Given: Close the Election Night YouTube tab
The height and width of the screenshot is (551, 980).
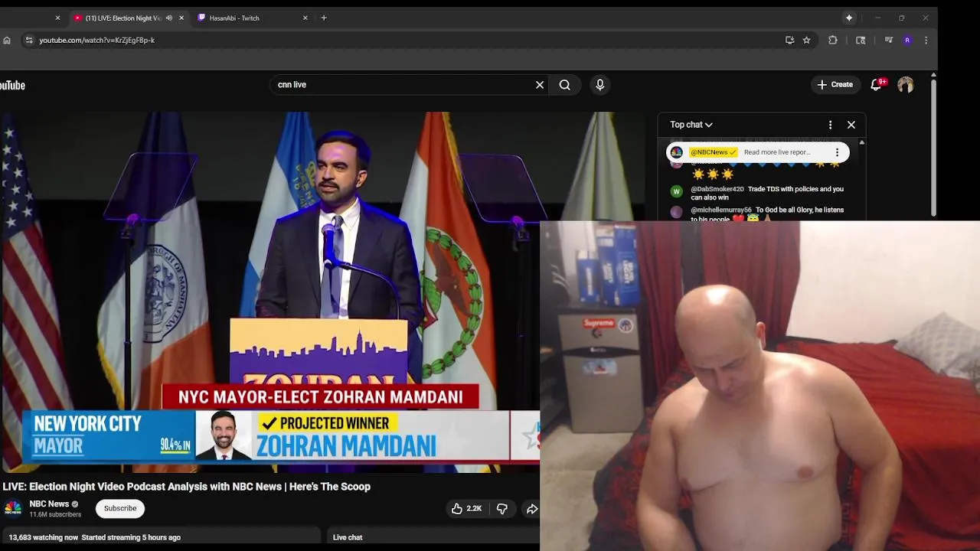Looking at the screenshot, I should [181, 18].
